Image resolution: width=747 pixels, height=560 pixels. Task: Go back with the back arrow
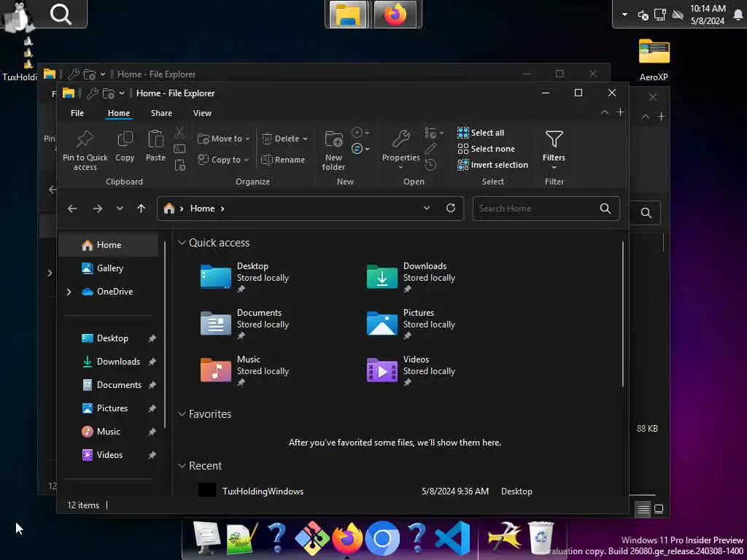pyautogui.click(x=72, y=209)
